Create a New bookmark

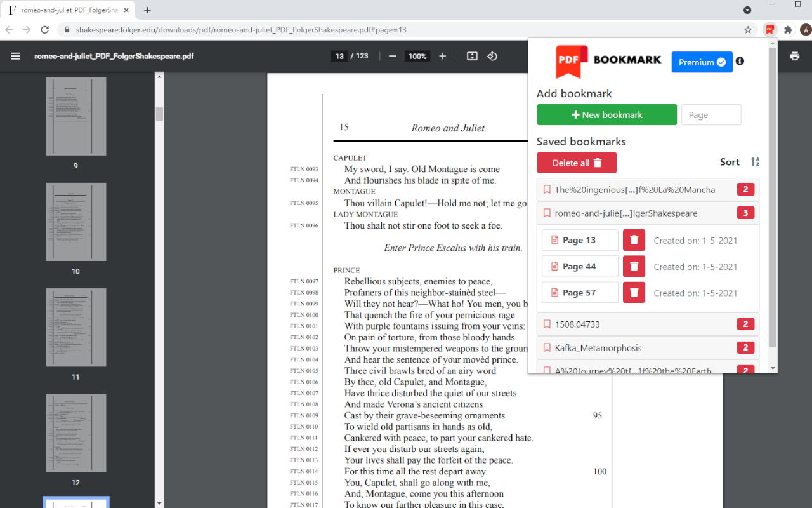[x=606, y=114]
